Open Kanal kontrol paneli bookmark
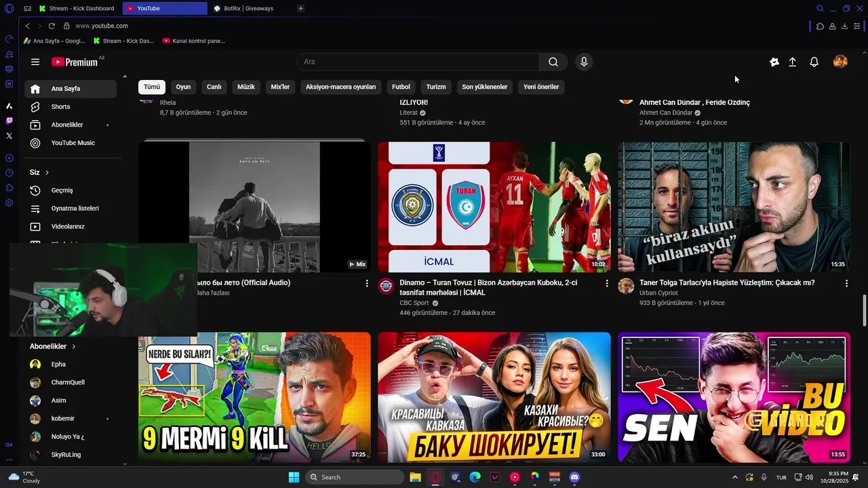The width and height of the screenshot is (868, 488). tap(194, 41)
